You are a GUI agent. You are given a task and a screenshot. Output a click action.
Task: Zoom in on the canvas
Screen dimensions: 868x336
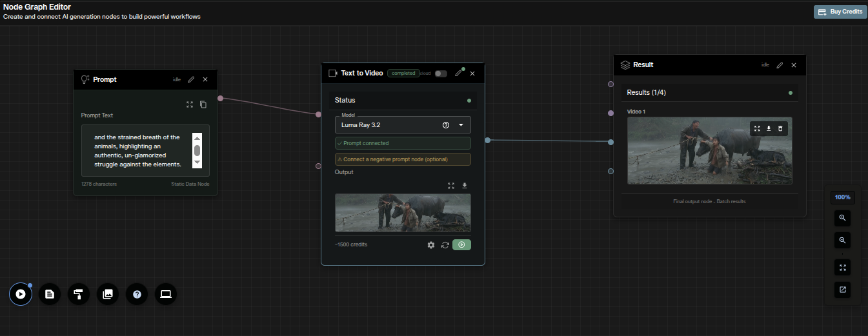pyautogui.click(x=842, y=218)
